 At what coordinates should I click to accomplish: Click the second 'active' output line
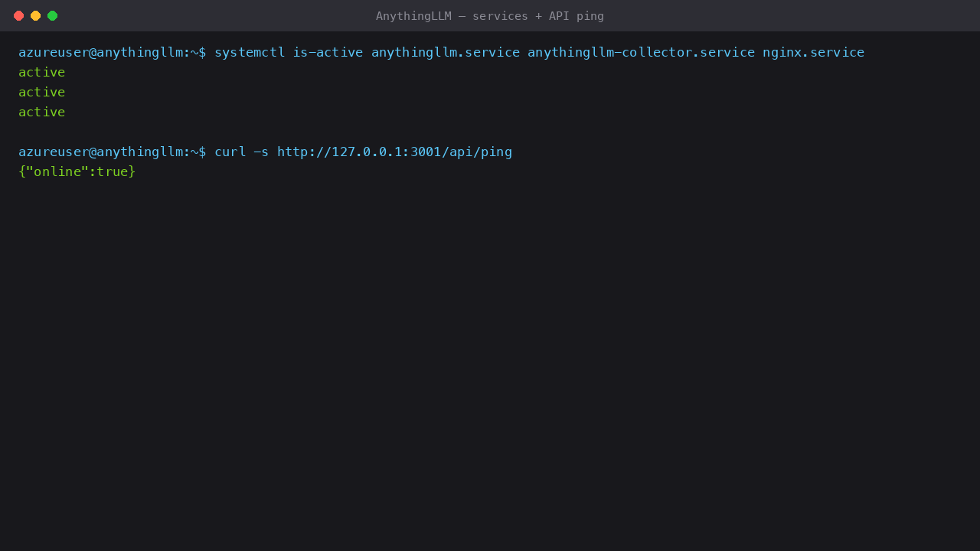pyautogui.click(x=42, y=92)
